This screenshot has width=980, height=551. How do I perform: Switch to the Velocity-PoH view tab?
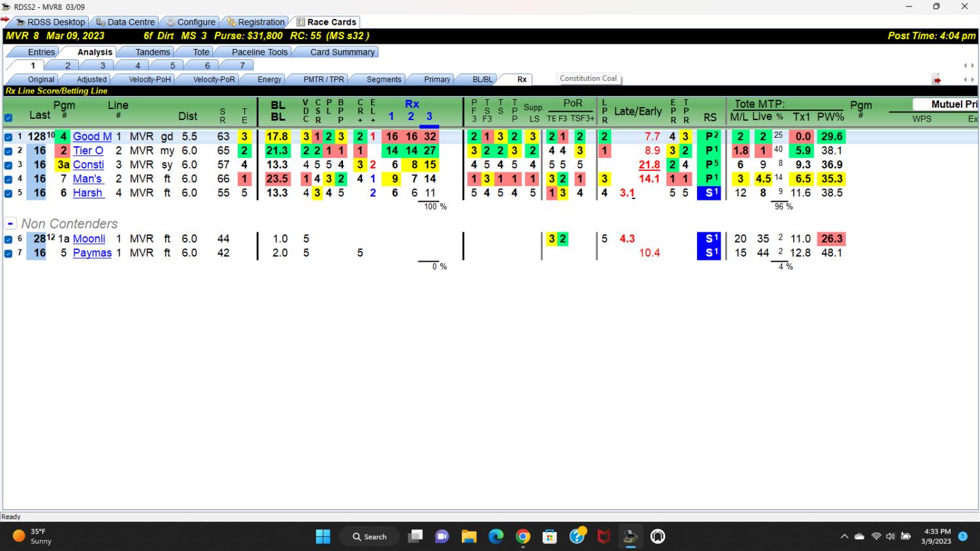click(150, 79)
